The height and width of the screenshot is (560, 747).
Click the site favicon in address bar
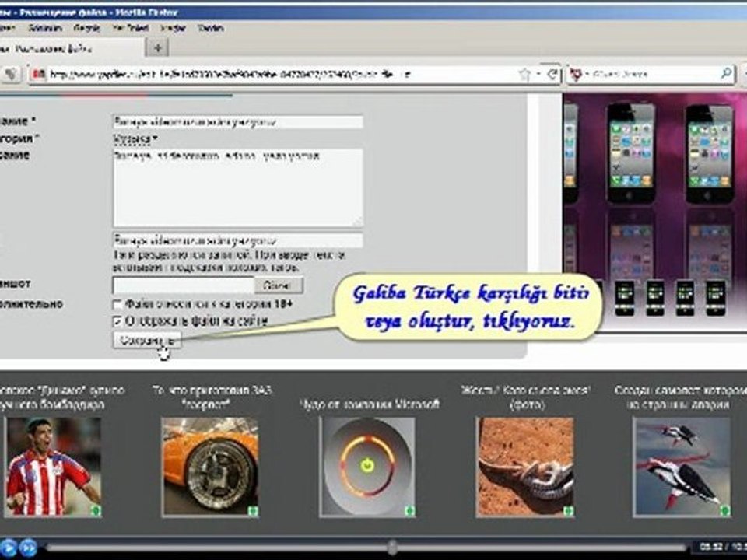point(39,75)
